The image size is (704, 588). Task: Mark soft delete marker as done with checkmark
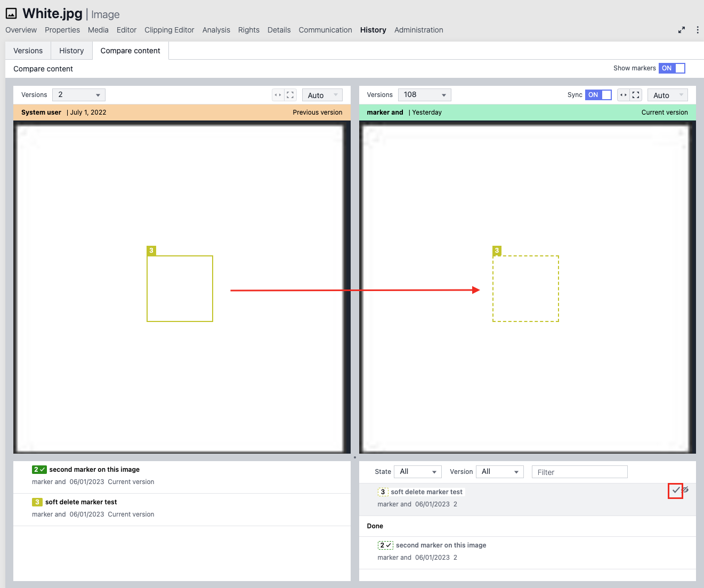pyautogui.click(x=675, y=490)
